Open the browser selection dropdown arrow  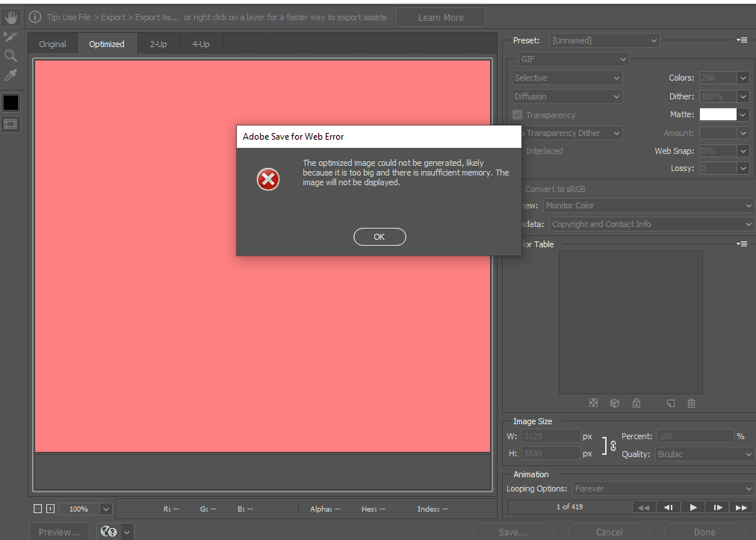pos(127,533)
